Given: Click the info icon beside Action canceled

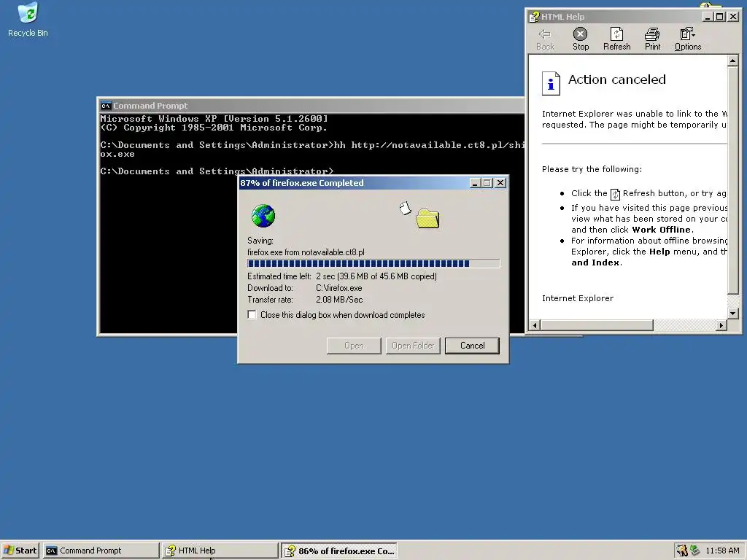Looking at the screenshot, I should pyautogui.click(x=551, y=83).
